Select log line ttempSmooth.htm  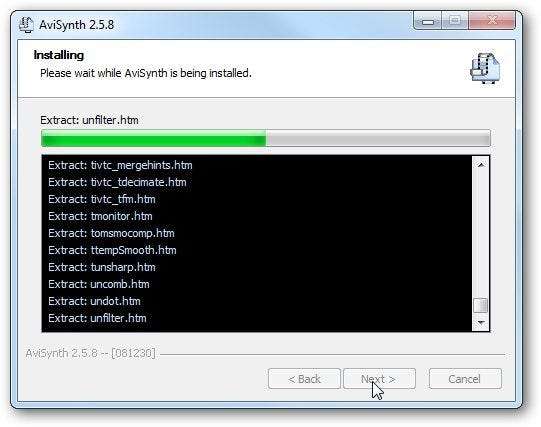click(x=112, y=250)
